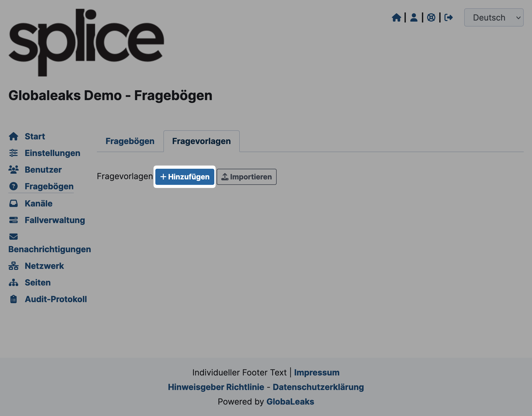The height and width of the screenshot is (416, 532).
Task: Open the Kanäle sidebar section
Action: pyautogui.click(x=38, y=203)
